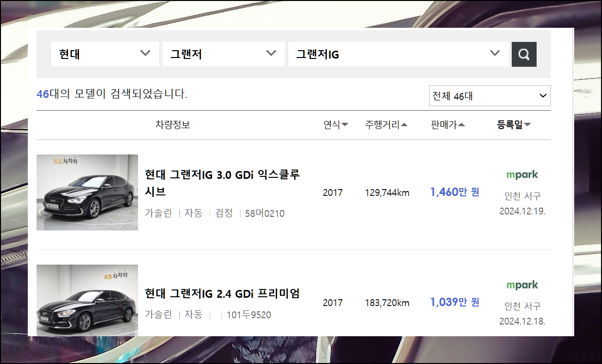The image size is (602, 364).
Task: Sort listings by 등록일 column
Action: tap(514, 125)
